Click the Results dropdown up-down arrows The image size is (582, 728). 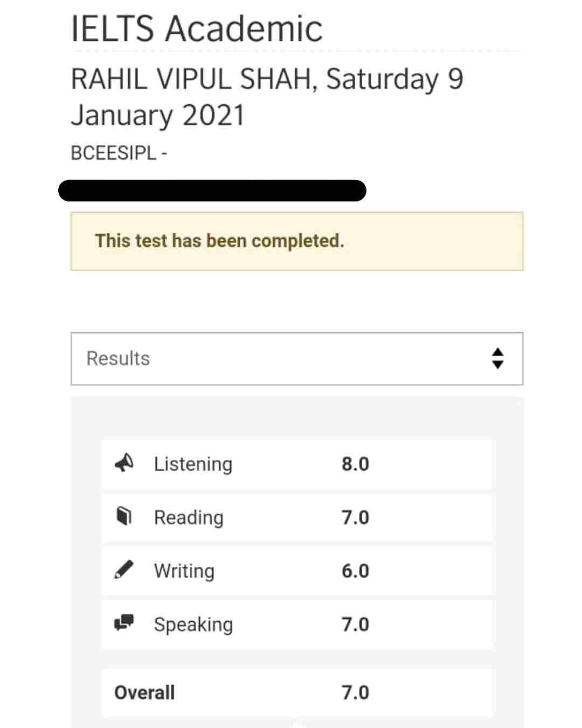point(498,359)
